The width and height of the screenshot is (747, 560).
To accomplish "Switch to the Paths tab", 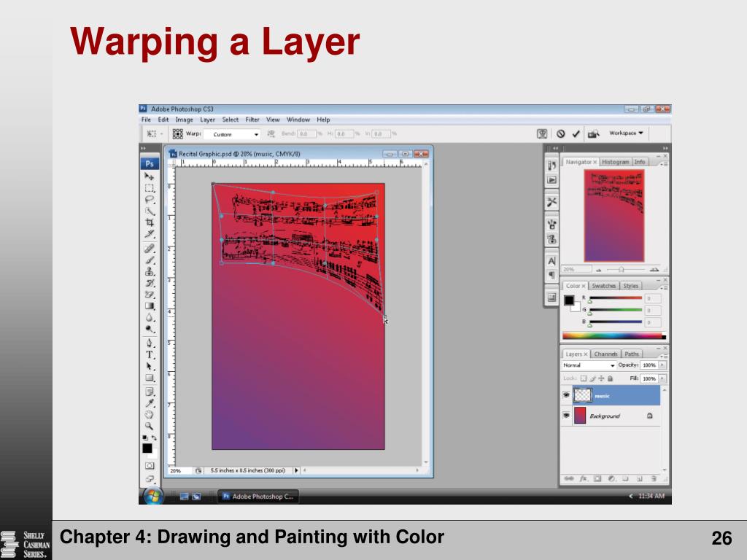I will point(632,354).
